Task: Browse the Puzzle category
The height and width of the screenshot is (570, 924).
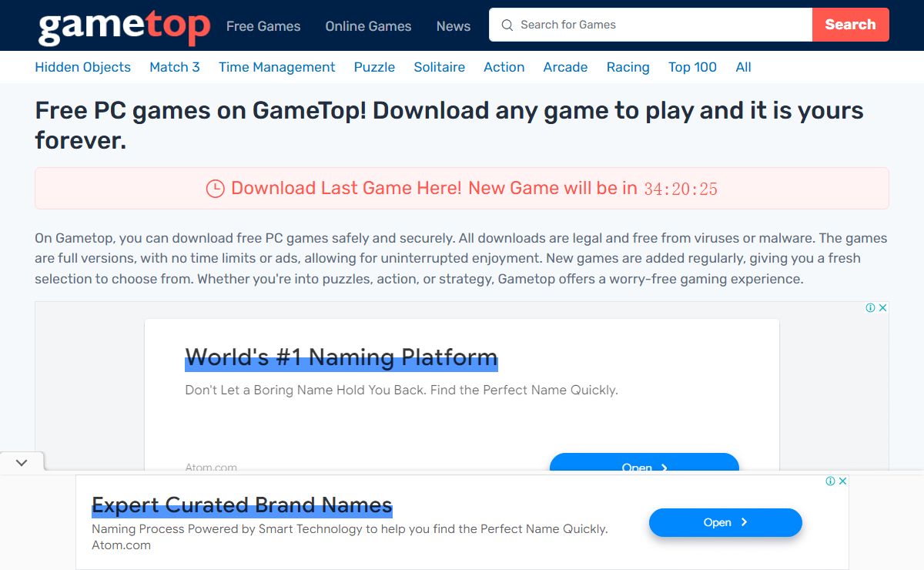Action: (374, 67)
